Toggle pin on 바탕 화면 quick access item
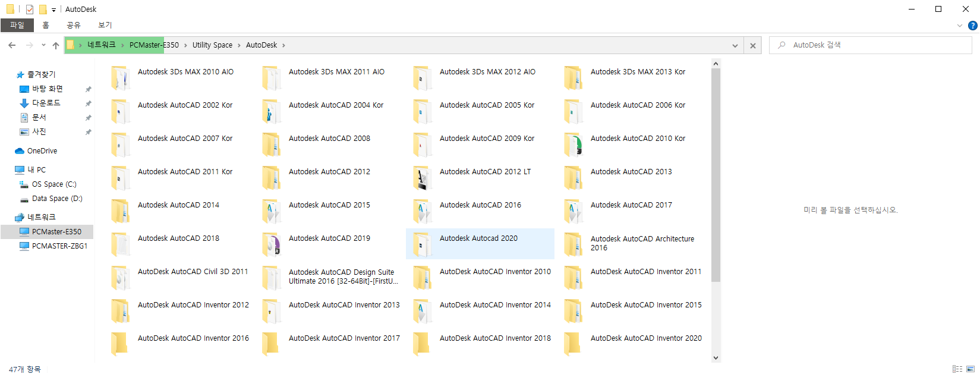Screen dimensions: 980x377 [x=88, y=89]
